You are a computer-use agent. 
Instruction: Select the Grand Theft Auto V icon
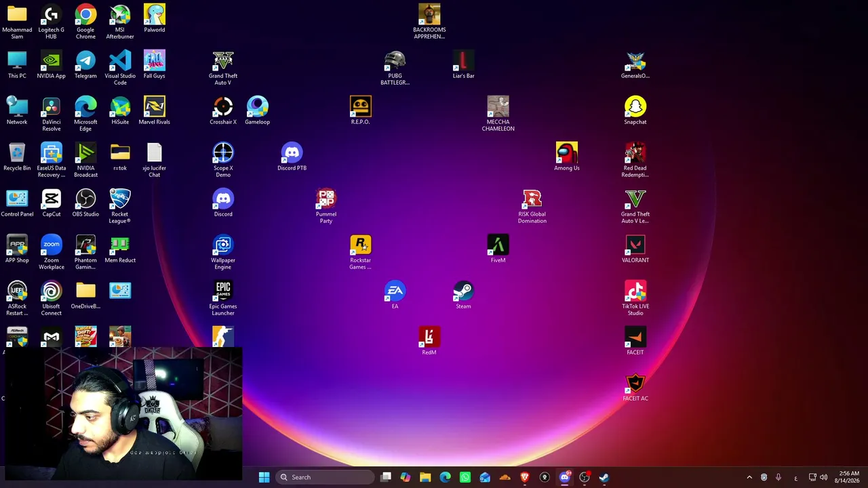click(x=223, y=68)
